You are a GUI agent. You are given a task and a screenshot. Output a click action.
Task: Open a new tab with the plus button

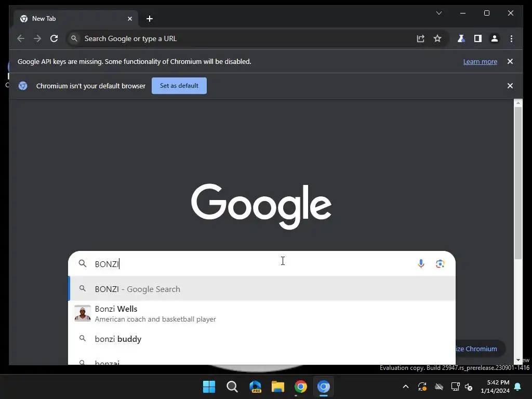pyautogui.click(x=150, y=19)
